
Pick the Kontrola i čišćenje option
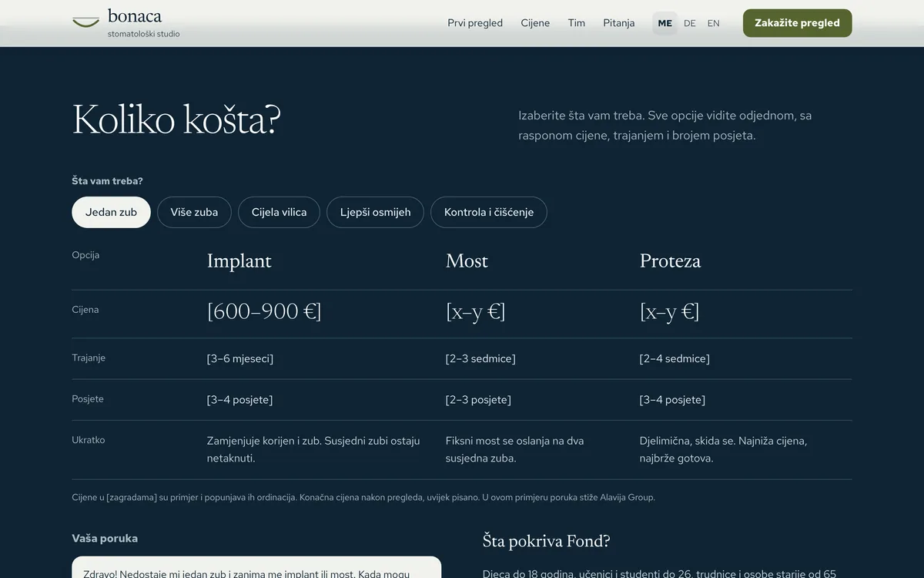click(x=489, y=212)
